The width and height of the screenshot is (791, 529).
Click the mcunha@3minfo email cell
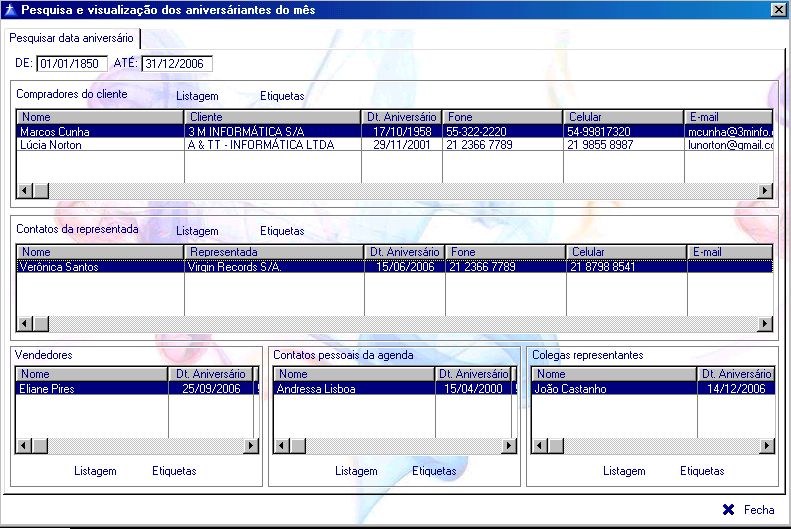[x=729, y=132]
